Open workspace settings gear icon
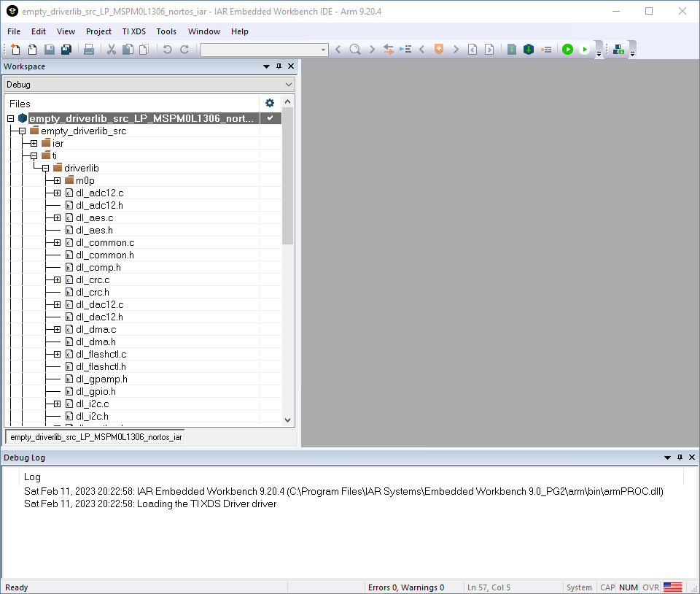 click(270, 103)
